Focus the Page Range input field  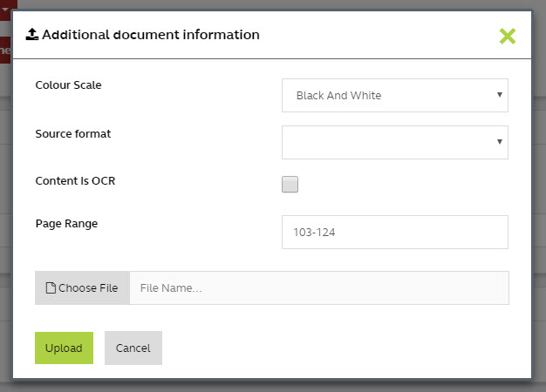(x=394, y=233)
